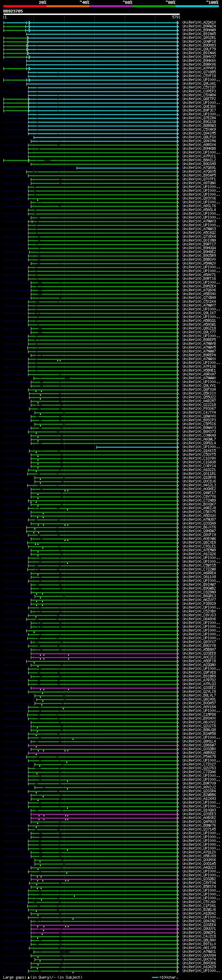Select the UniRef100_A7NU87 label

pos(199,520)
